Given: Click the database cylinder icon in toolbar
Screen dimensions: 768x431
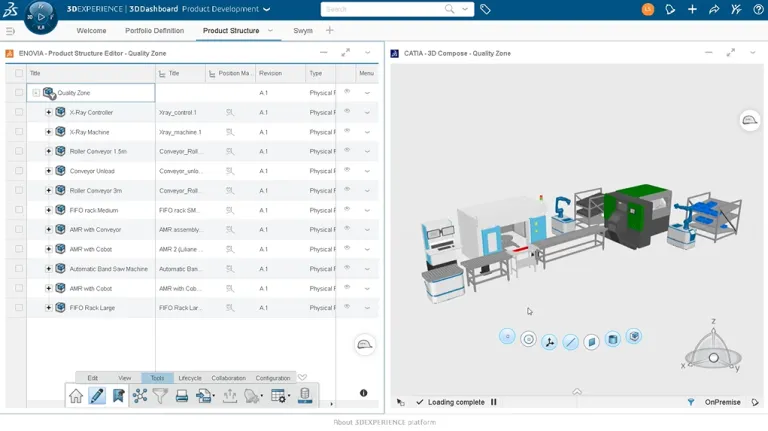Looking at the screenshot, I should 305,395.
